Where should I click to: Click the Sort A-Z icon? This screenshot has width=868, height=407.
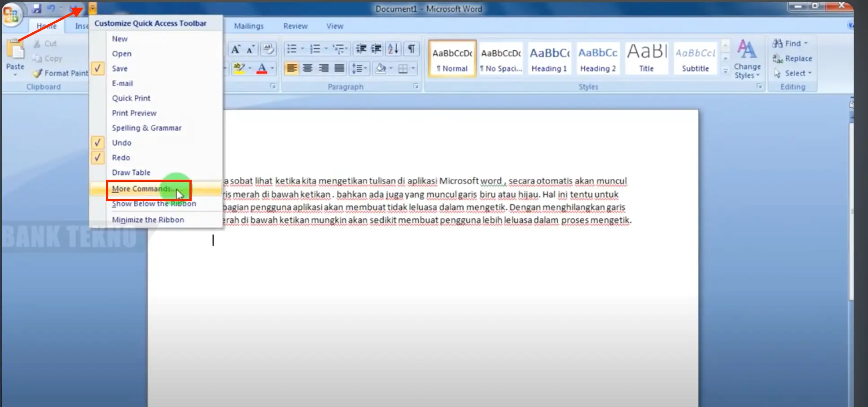click(x=393, y=49)
